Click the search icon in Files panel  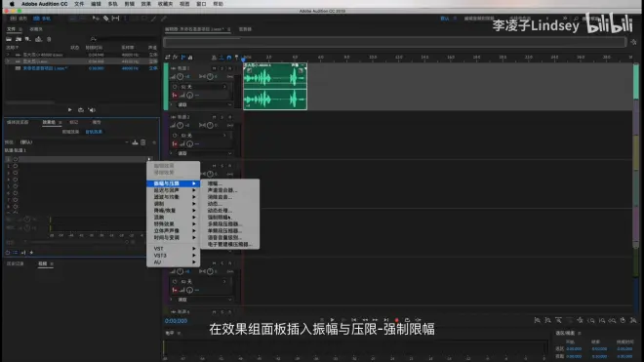(x=94, y=39)
